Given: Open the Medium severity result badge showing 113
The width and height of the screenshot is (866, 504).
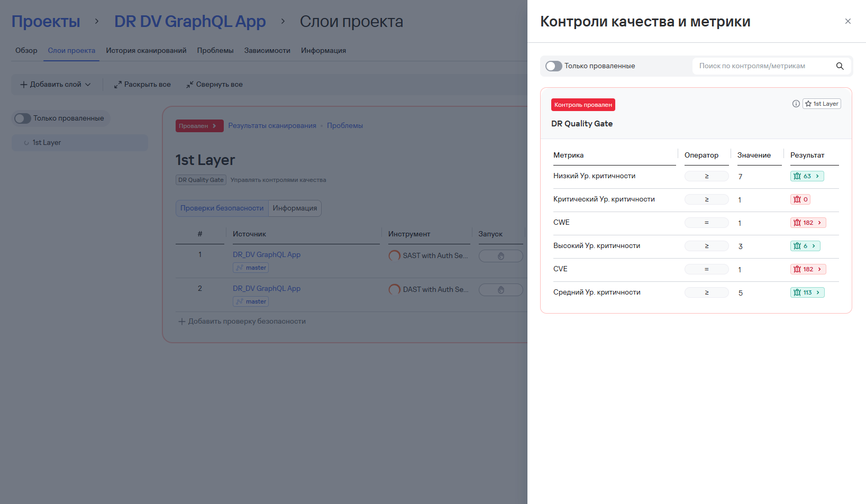Looking at the screenshot, I should pyautogui.click(x=807, y=292).
